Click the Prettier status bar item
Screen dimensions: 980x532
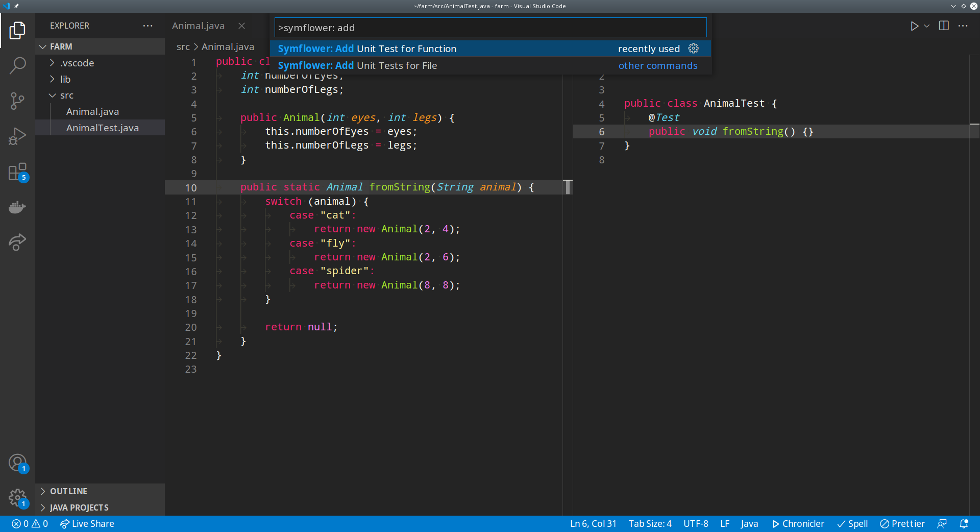(902, 524)
